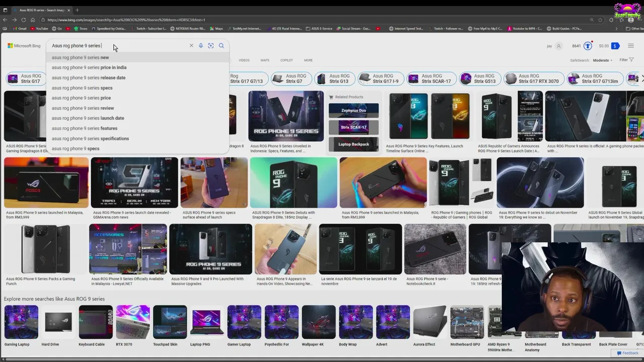Screen dimensions: 644x362
Task: Open Microsoft Rewards trophy icon
Action: [x=588, y=46]
